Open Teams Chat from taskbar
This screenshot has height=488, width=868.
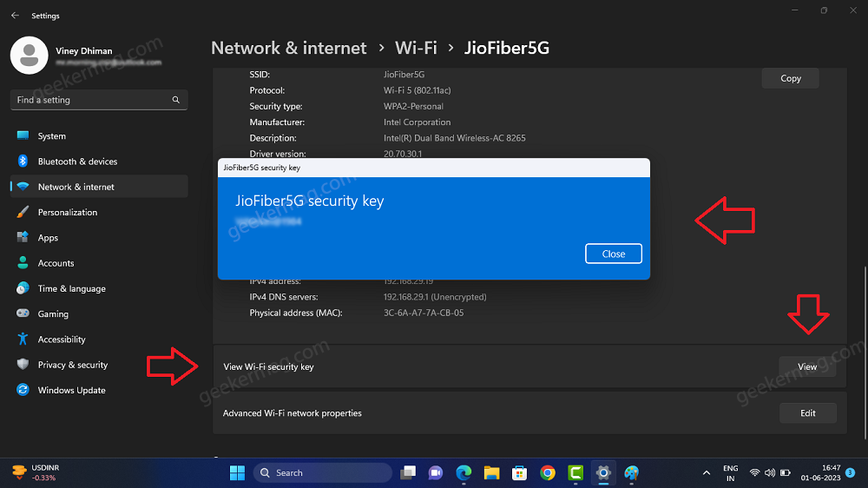click(436, 472)
